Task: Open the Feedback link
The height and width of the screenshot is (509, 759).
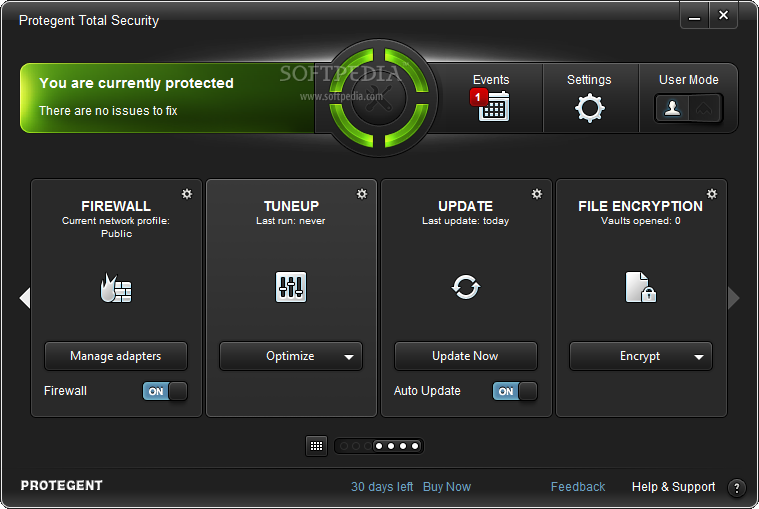Action: pyautogui.click(x=578, y=486)
